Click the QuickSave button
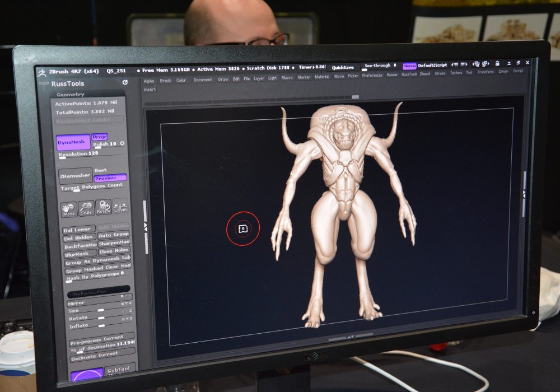The height and width of the screenshot is (392, 560). [343, 67]
